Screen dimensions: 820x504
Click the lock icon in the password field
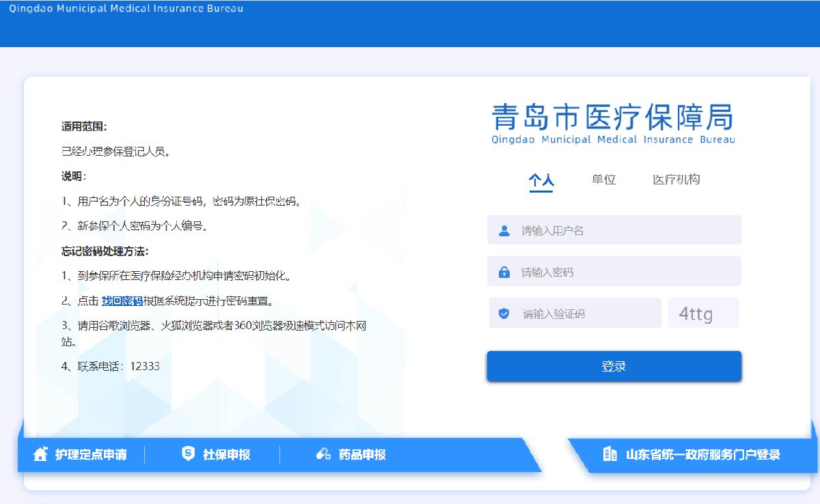coord(504,272)
